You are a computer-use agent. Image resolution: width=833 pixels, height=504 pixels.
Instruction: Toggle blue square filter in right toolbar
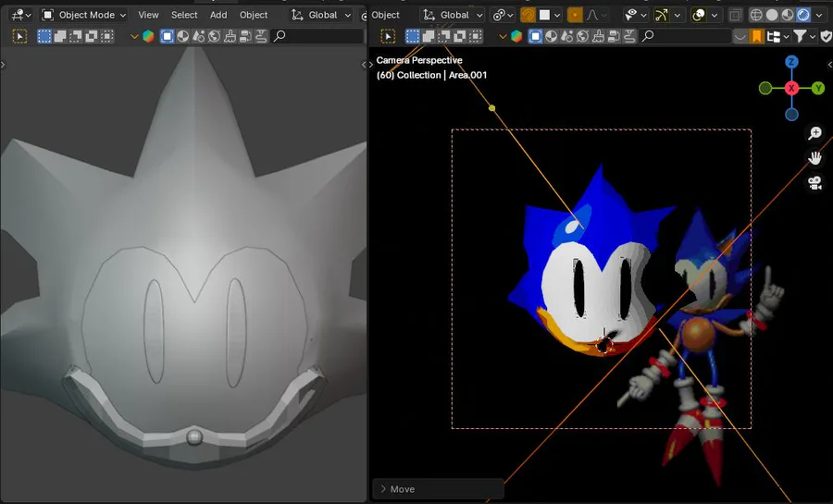(536, 36)
